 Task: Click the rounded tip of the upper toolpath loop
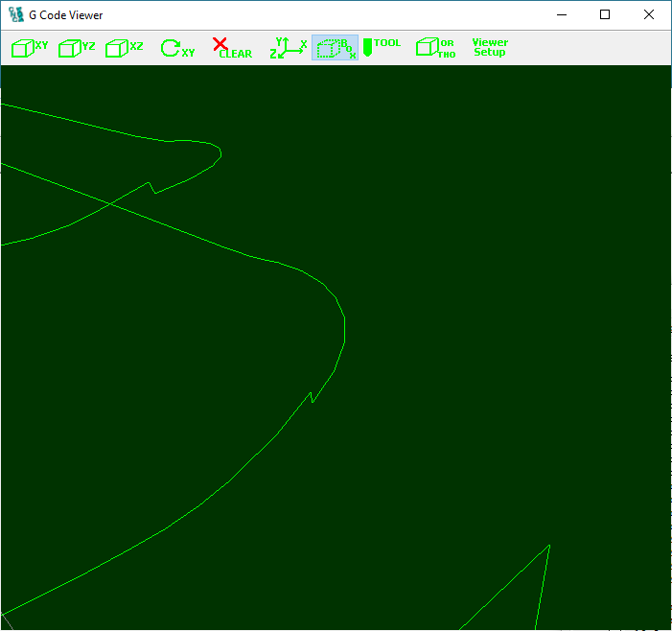point(220,152)
